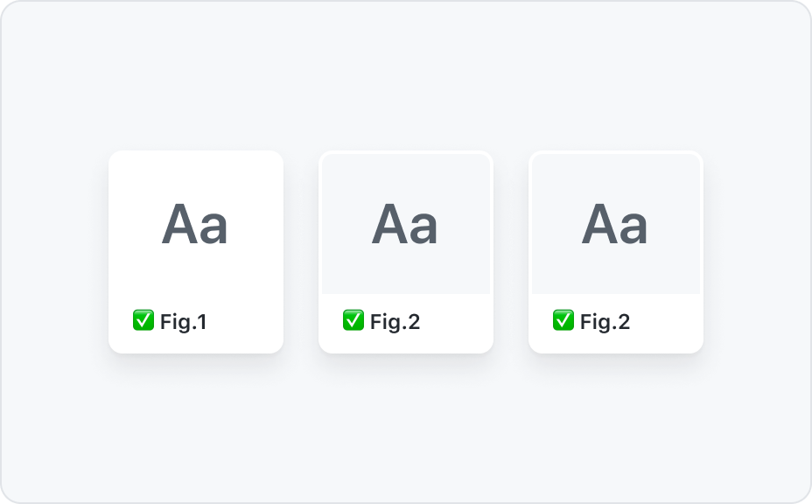
Task: Click the gray inset preview area of the middle card
Action: (x=406, y=269)
